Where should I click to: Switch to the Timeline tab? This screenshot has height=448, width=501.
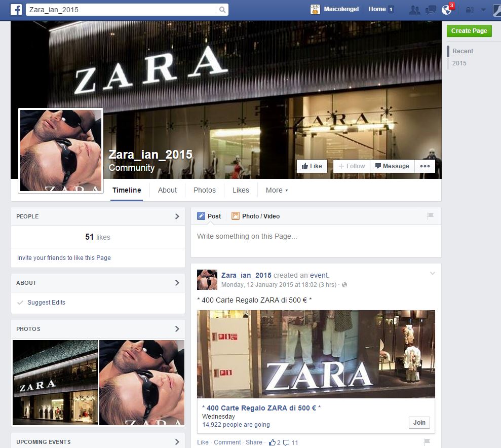point(127,190)
